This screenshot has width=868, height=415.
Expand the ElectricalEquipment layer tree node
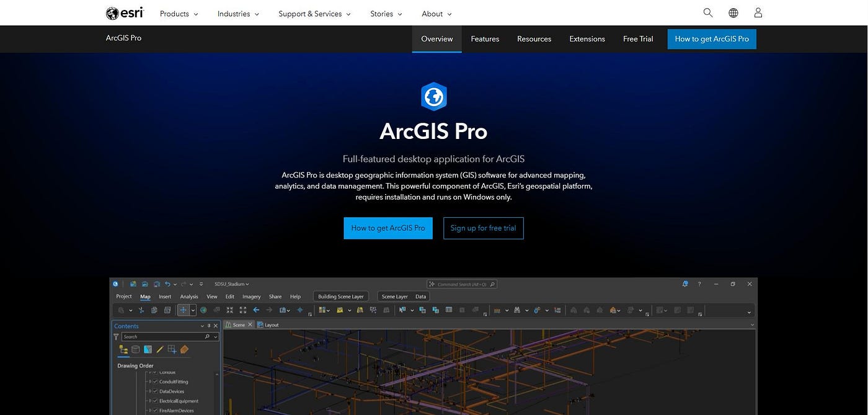(x=150, y=401)
